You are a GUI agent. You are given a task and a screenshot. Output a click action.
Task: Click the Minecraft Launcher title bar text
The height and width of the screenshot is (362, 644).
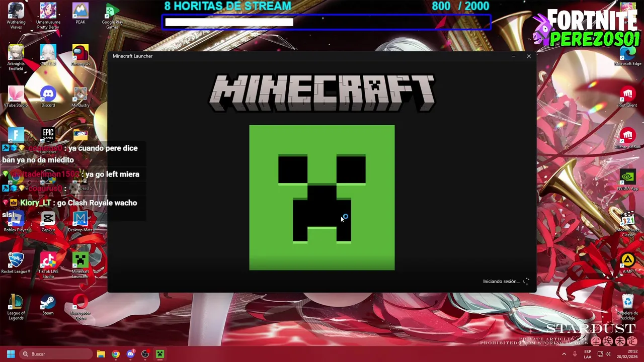(x=132, y=56)
